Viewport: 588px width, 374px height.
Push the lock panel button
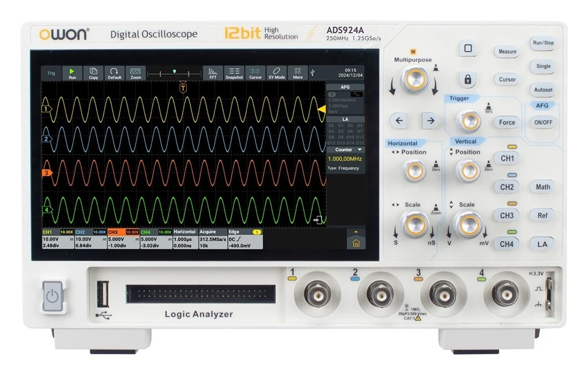467,80
